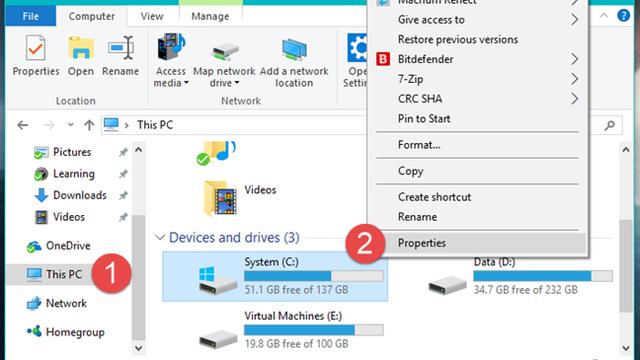Click the search magnifier icon
The width and height of the screenshot is (640, 360).
[x=610, y=125]
